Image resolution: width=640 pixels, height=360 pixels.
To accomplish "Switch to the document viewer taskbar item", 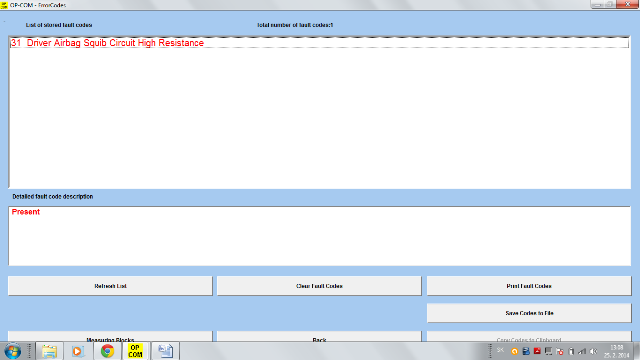I will tap(165, 351).
